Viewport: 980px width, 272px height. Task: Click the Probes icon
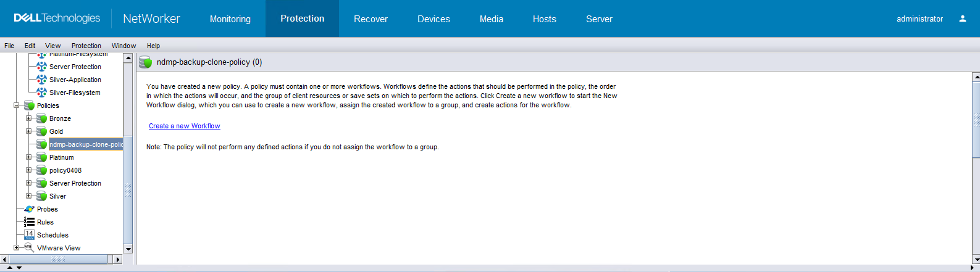[29, 209]
